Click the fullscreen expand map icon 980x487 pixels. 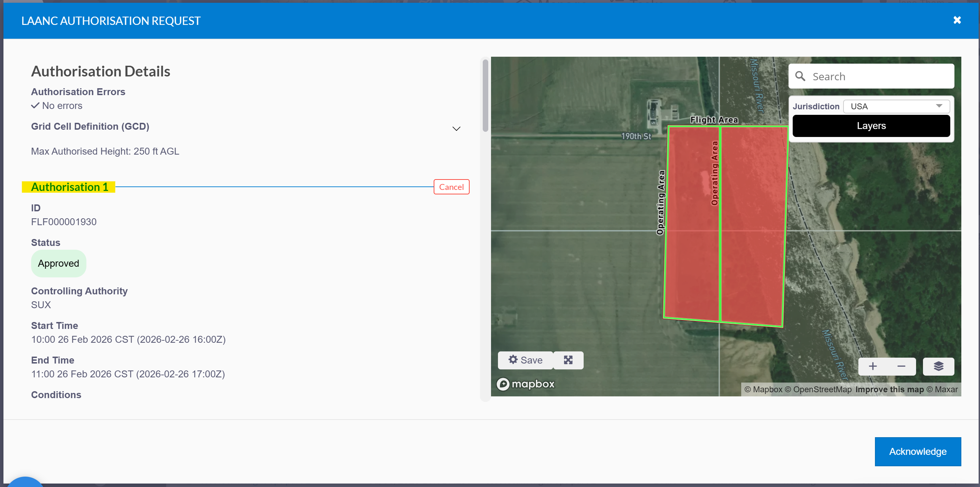tap(568, 360)
